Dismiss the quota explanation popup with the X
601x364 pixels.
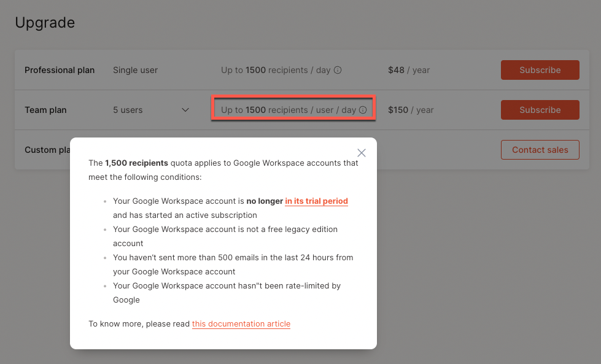click(x=361, y=153)
